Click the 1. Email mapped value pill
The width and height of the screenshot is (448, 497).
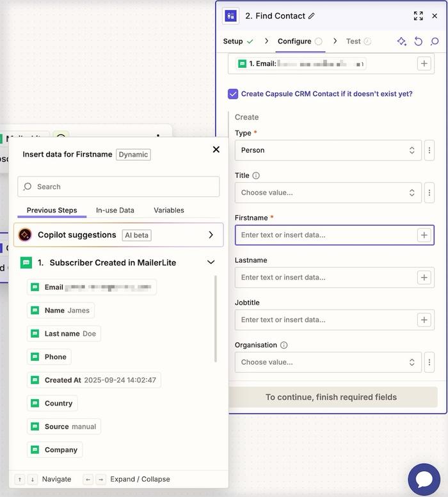[301, 64]
